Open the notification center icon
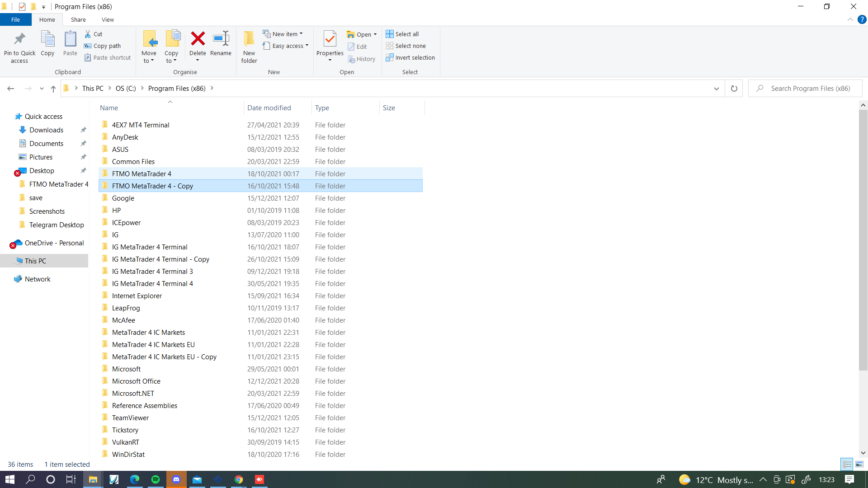 coord(849,479)
